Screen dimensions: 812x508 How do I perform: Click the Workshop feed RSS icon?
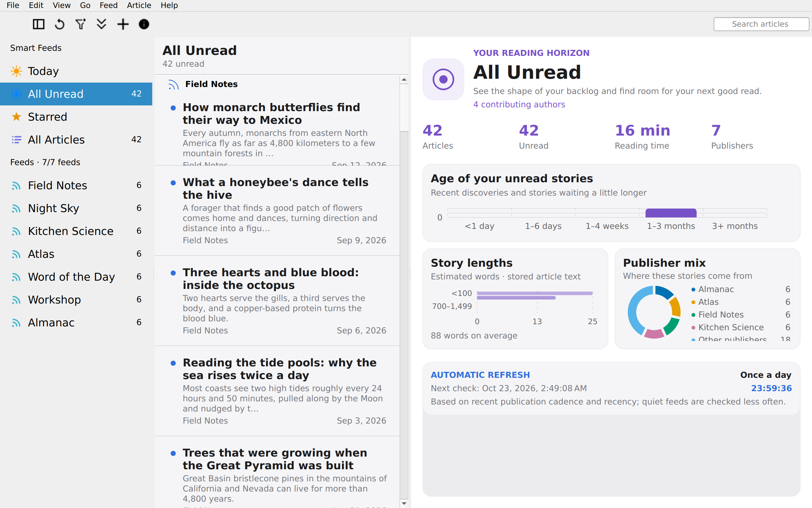click(x=16, y=300)
